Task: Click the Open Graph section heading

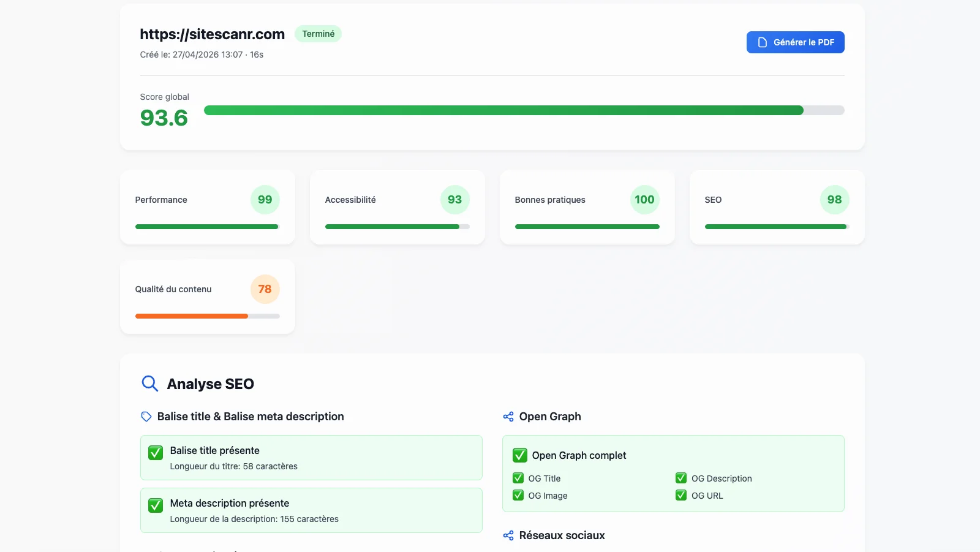Action: click(550, 417)
